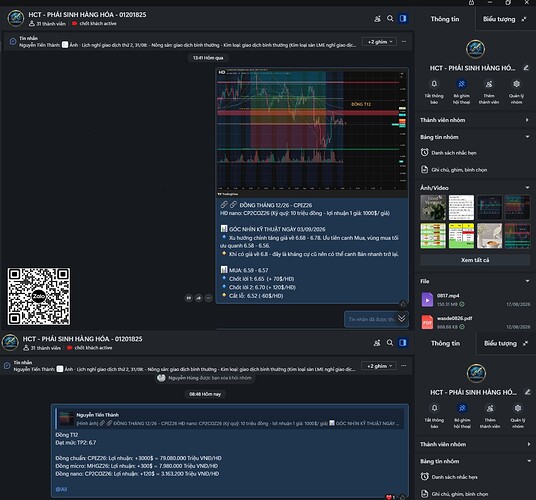
Task: Open the 0817.mp4 file
Action: pyautogui.click(x=475, y=300)
